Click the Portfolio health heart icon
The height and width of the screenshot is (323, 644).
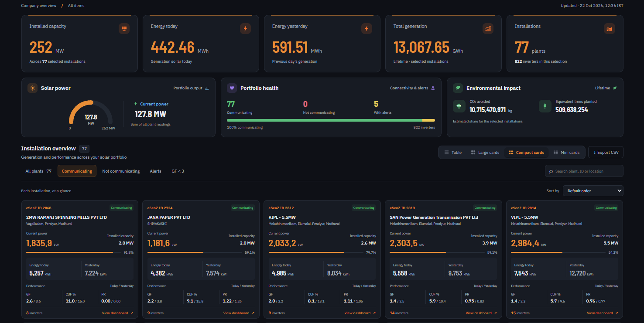(x=232, y=88)
